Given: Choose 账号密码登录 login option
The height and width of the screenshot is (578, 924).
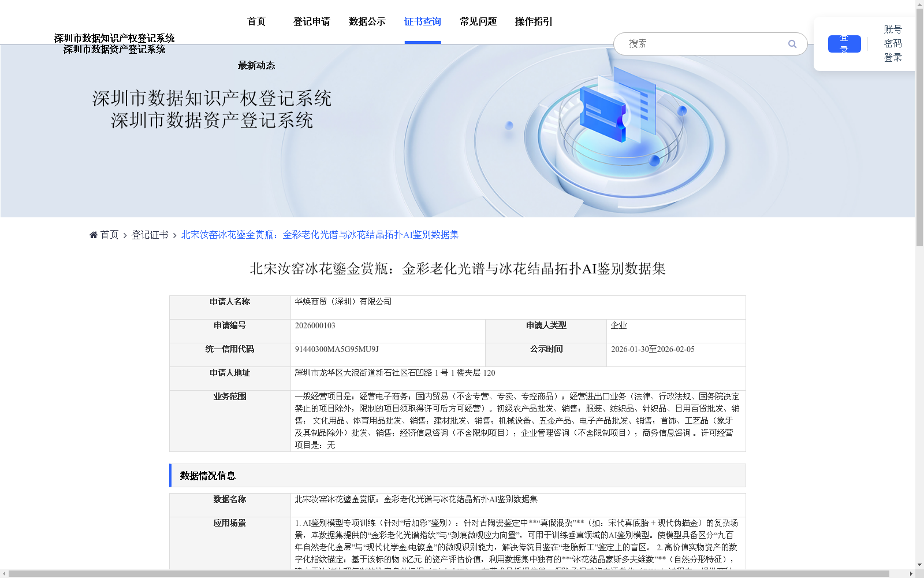Looking at the screenshot, I should point(893,43).
